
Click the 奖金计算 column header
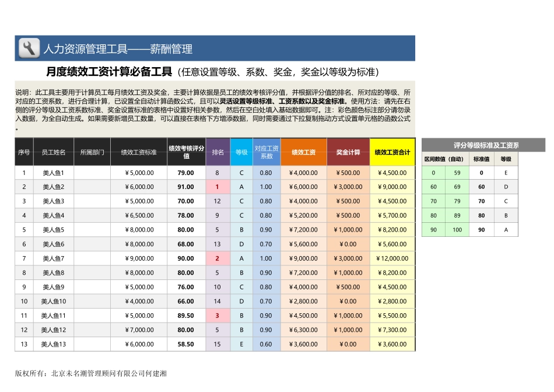(x=348, y=152)
